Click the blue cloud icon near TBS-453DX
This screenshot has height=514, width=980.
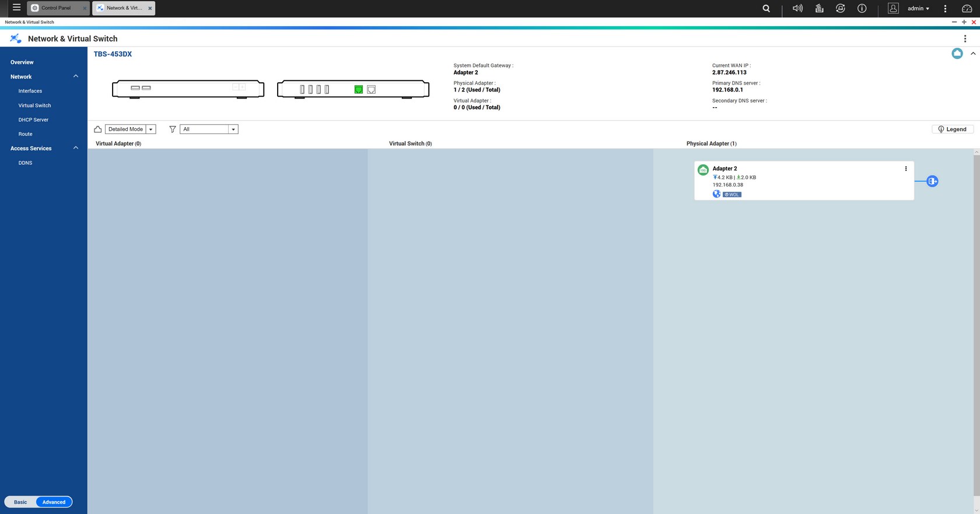tap(957, 54)
